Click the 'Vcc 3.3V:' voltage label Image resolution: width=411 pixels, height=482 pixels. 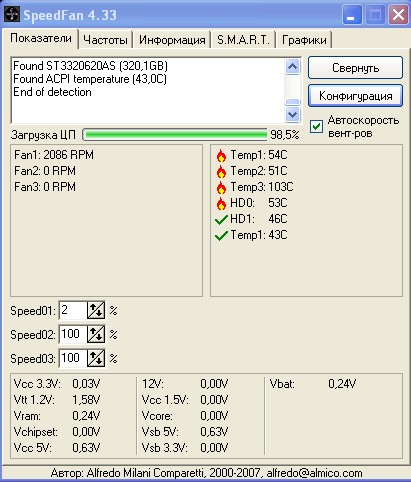37,384
